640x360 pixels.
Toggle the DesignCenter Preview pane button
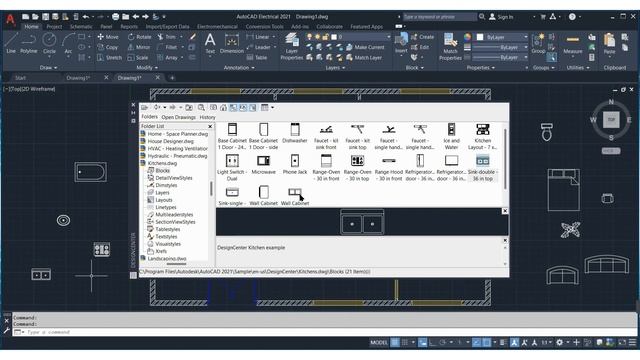click(x=243, y=108)
